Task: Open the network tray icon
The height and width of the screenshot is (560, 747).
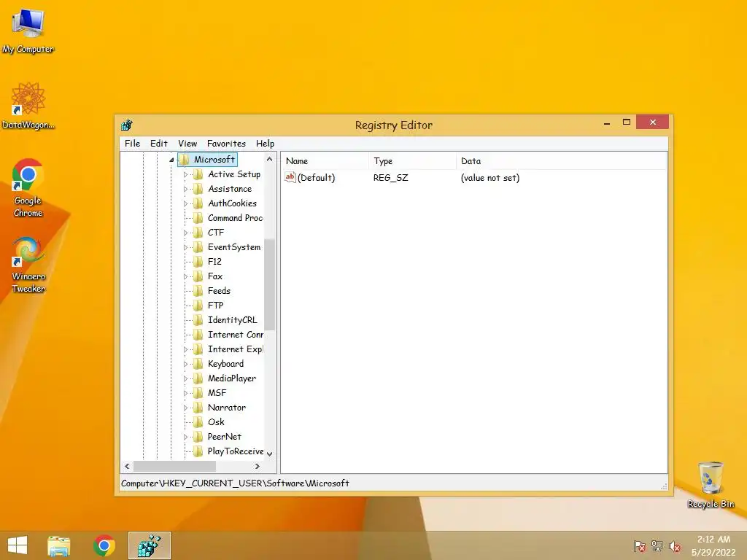Action: coord(657,545)
